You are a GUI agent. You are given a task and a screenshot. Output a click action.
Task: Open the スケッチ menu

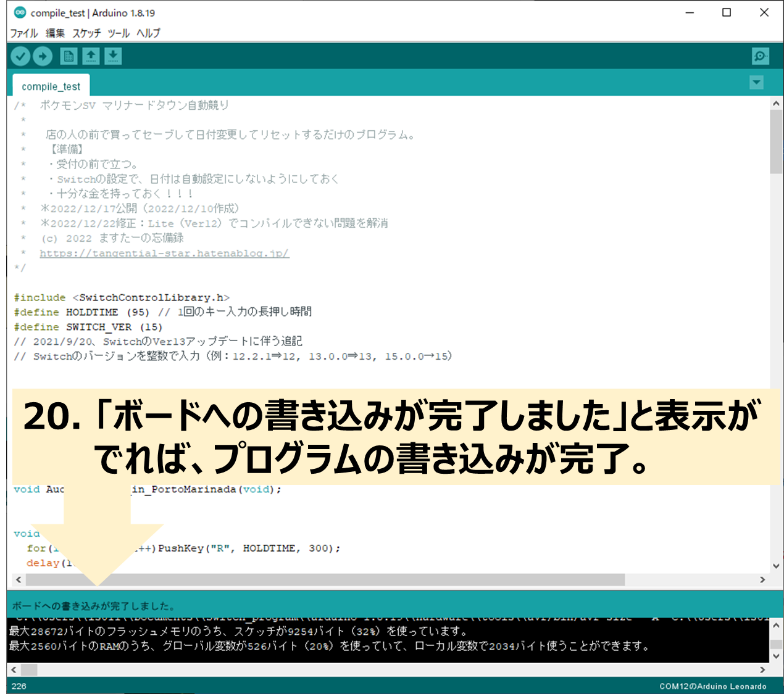point(86,33)
